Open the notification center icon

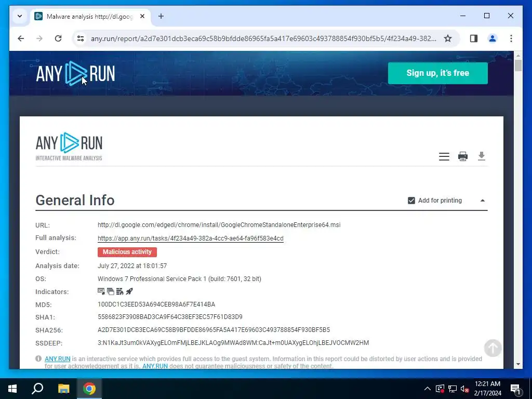coord(516,389)
